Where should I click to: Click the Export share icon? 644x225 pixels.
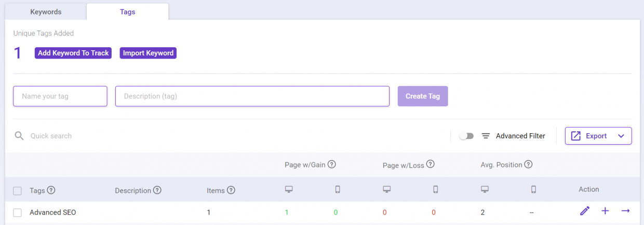tap(575, 136)
